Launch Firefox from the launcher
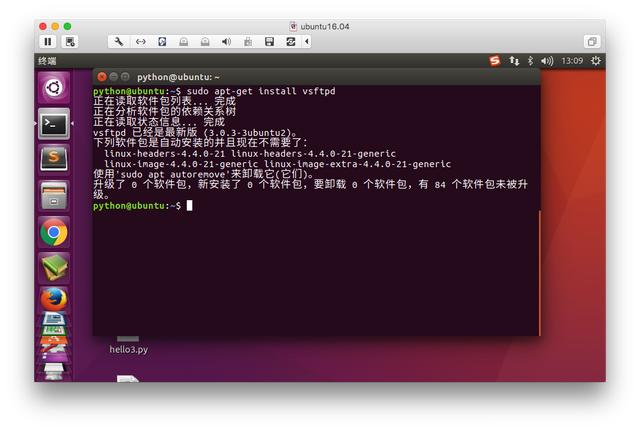640x431 pixels. click(x=54, y=299)
